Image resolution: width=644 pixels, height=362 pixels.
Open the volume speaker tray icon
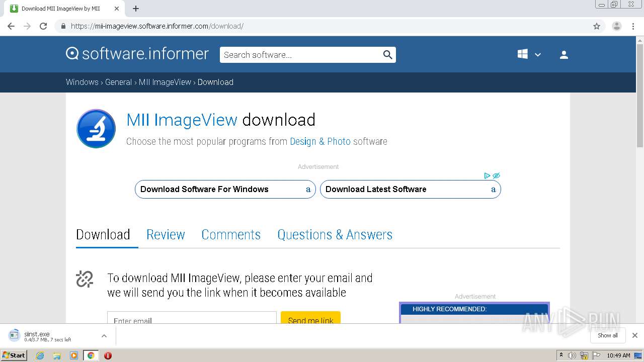(x=572, y=355)
